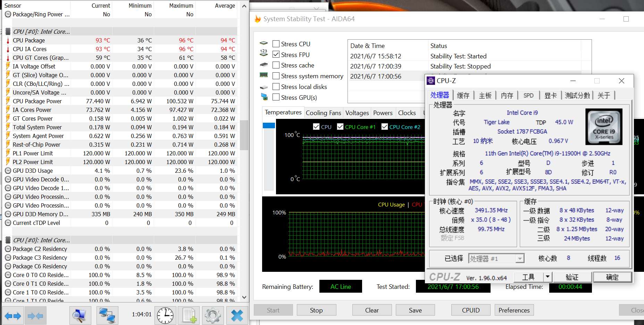Screen dimensions: 644x325
Task: Click the lightning icon beside CPU Package Power
Action: 8,101
